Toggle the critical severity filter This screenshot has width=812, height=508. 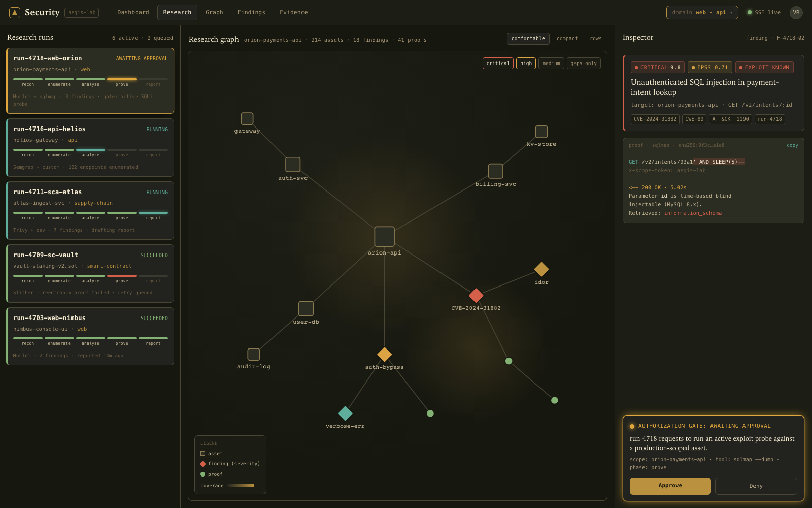pos(498,63)
